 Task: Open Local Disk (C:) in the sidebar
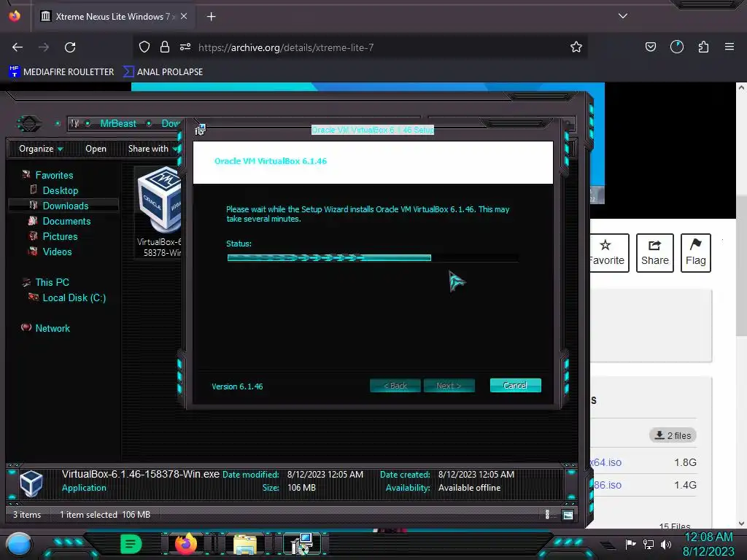74,297
